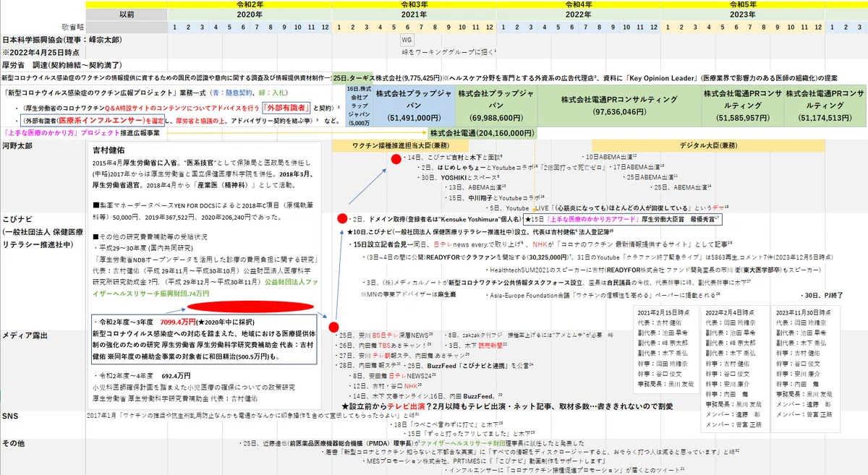
Task: Select the 厚労省 調達(契約締結～契約満了) heading
Action: tap(61, 64)
